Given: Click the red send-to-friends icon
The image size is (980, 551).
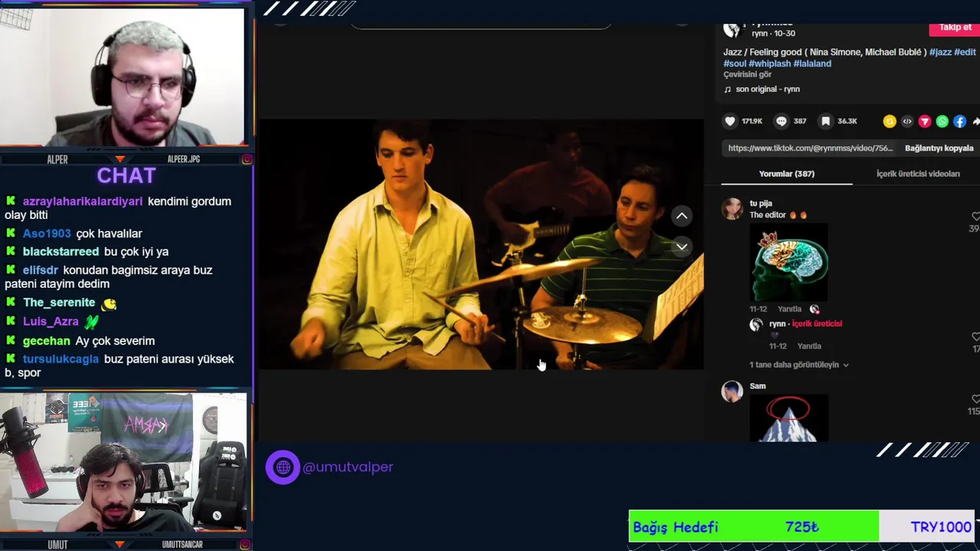Looking at the screenshot, I should point(925,121).
